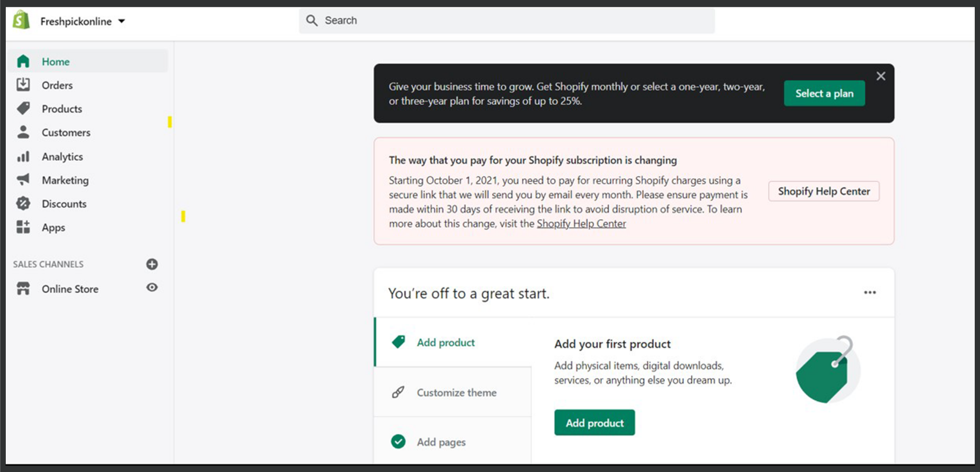The height and width of the screenshot is (472, 980).
Task: Click the Discounts percent badge icon
Action: (23, 203)
